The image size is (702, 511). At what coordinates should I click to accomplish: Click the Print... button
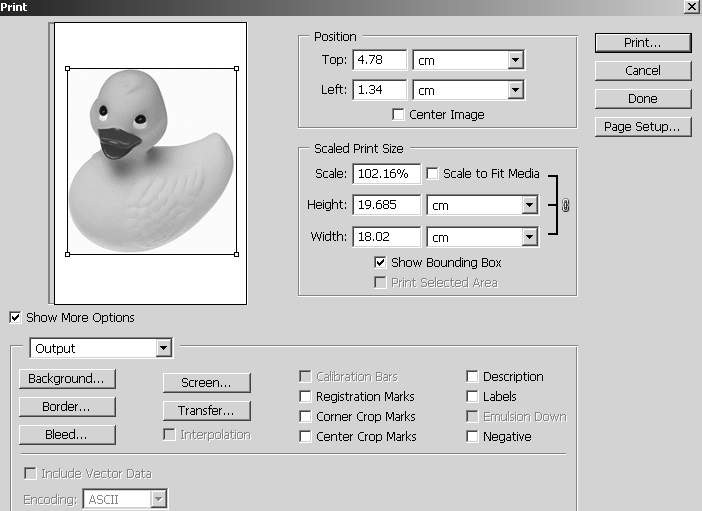pyautogui.click(x=643, y=43)
